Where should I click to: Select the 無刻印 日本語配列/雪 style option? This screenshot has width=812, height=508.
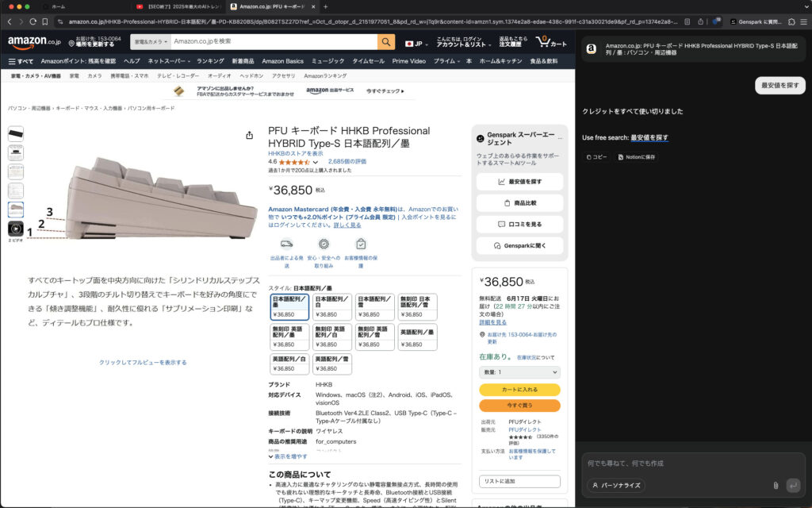point(417,306)
